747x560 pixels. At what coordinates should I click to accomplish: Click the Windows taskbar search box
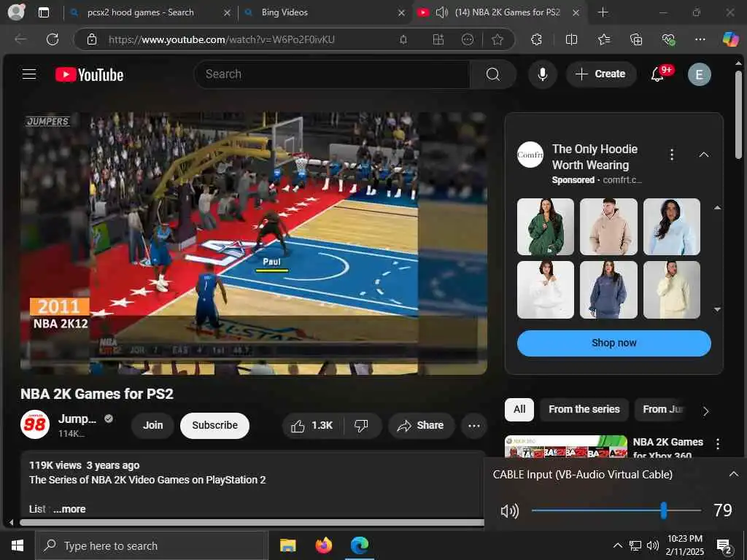click(151, 545)
